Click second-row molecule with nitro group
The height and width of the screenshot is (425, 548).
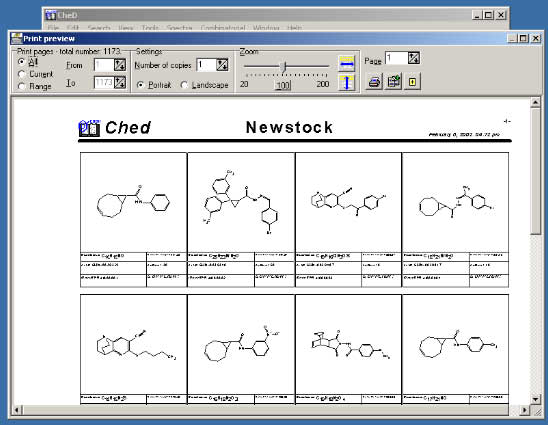click(x=242, y=343)
